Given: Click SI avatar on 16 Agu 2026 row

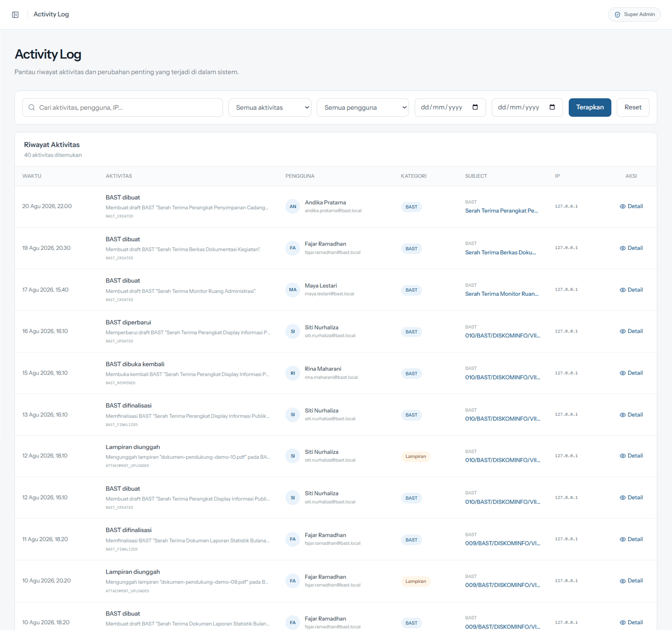Looking at the screenshot, I should point(293,332).
